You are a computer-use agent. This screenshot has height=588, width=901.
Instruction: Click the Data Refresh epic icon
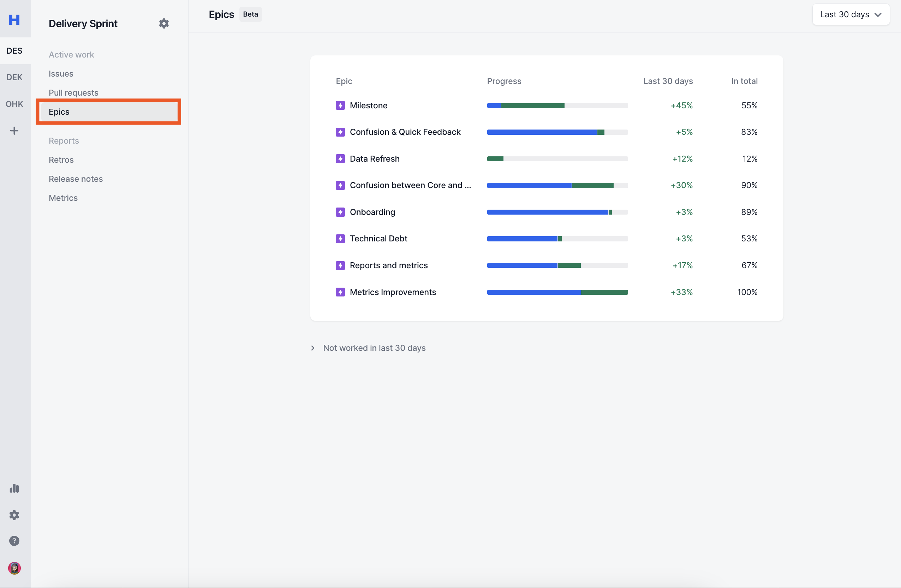[340, 159]
